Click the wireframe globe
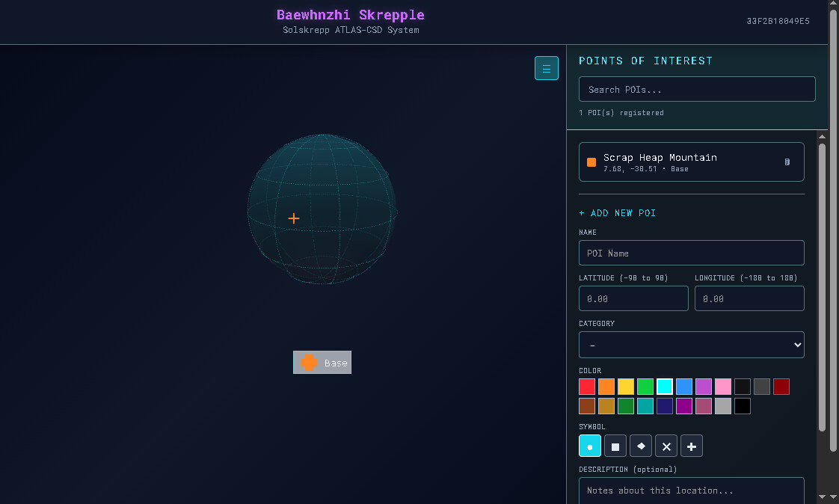 [322, 209]
